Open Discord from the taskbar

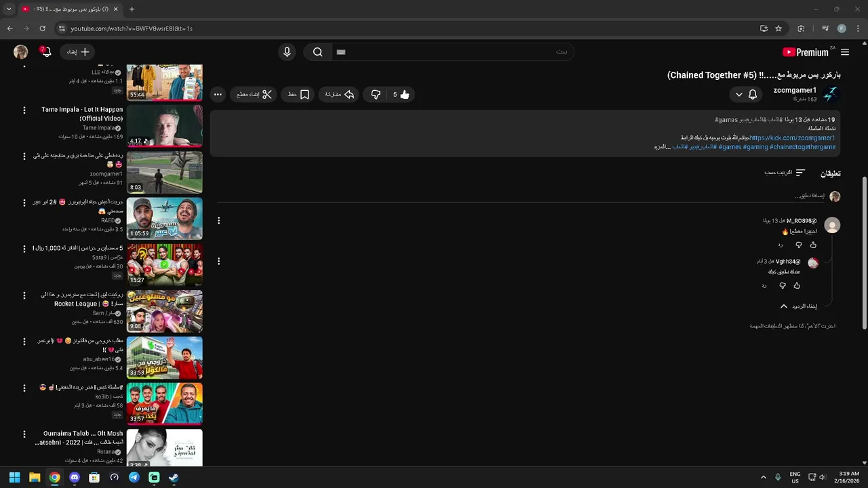click(75, 477)
